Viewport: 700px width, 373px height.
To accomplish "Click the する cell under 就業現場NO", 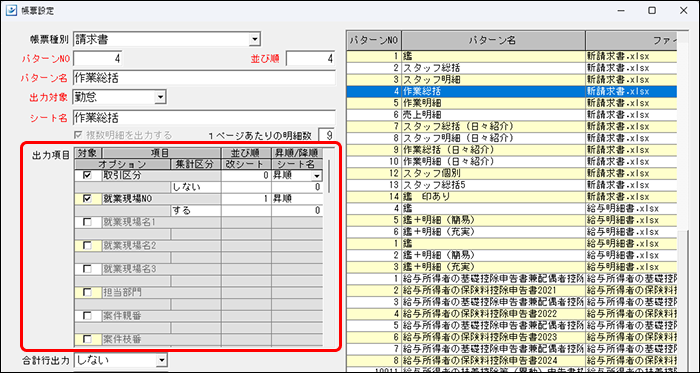I will (196, 211).
